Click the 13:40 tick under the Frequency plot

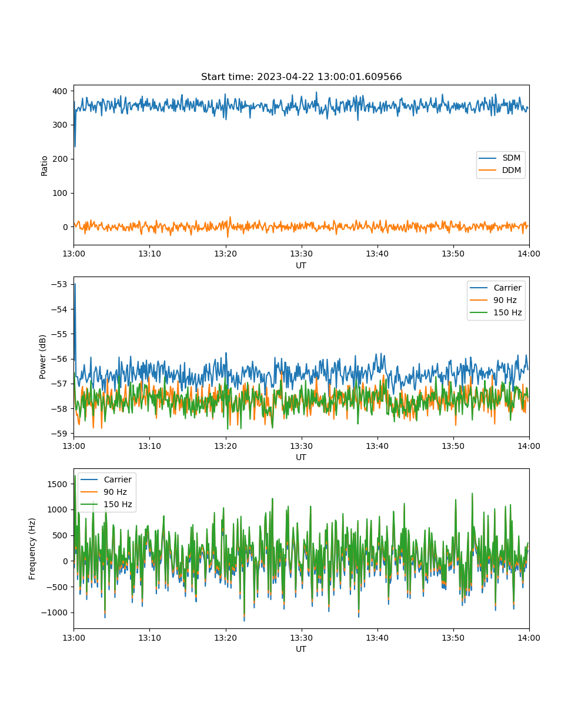(x=377, y=637)
